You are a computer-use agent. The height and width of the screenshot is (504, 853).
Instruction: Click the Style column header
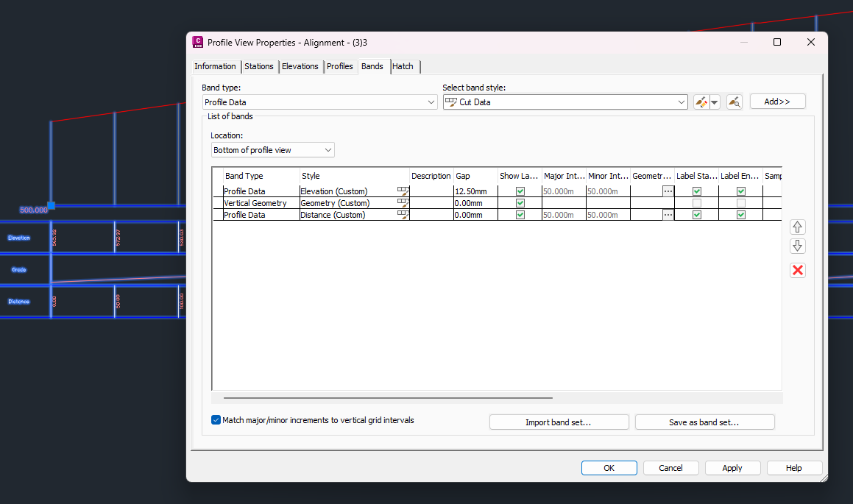355,176
